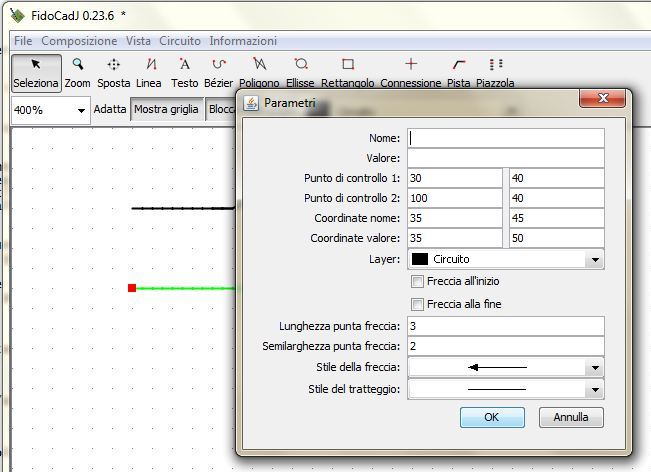The image size is (651, 472).
Task: Open the Composizione menu
Action: [79, 41]
